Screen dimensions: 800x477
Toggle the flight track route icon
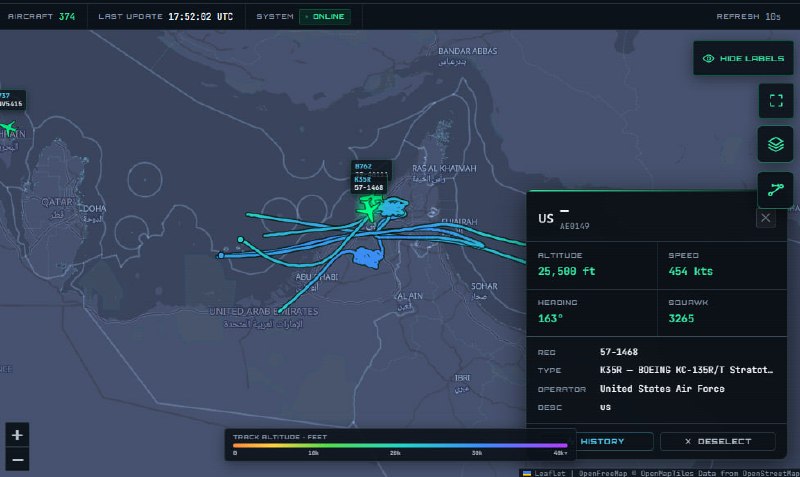tap(776, 190)
